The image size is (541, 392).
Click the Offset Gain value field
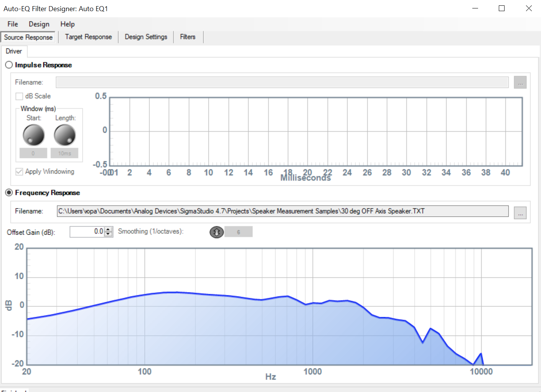point(87,232)
